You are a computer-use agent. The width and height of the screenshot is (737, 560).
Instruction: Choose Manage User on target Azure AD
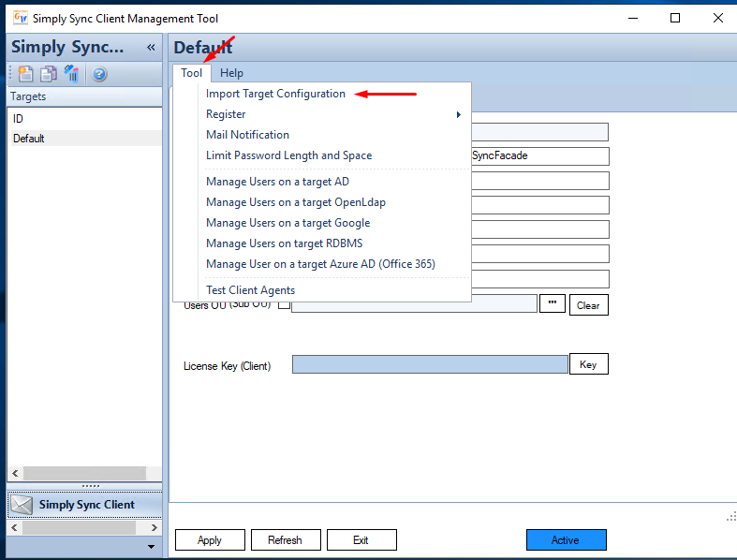(x=320, y=264)
